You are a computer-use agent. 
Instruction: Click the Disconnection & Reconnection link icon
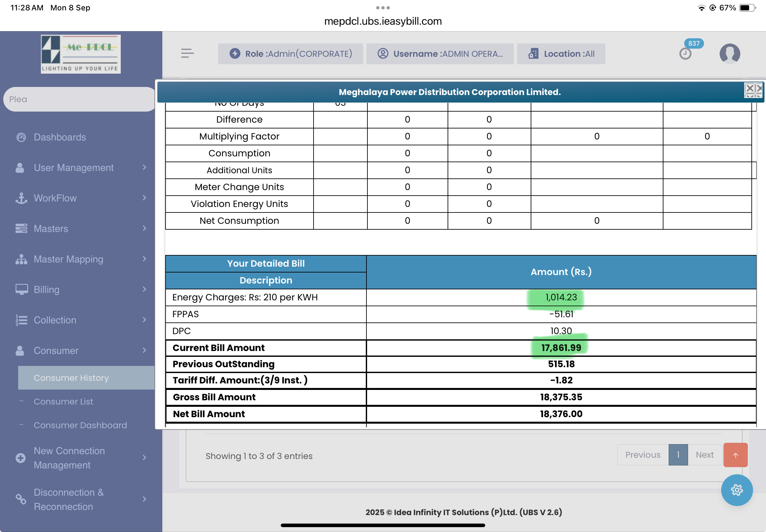tap(21, 499)
